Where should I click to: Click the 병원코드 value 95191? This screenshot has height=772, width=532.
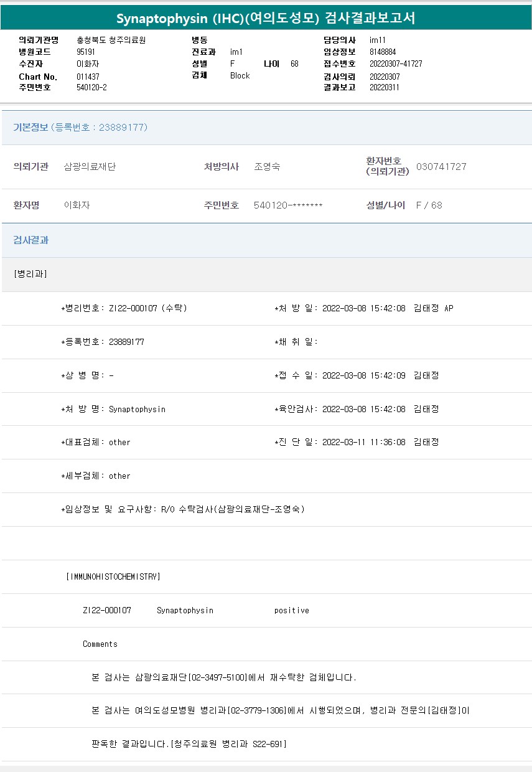pos(86,52)
